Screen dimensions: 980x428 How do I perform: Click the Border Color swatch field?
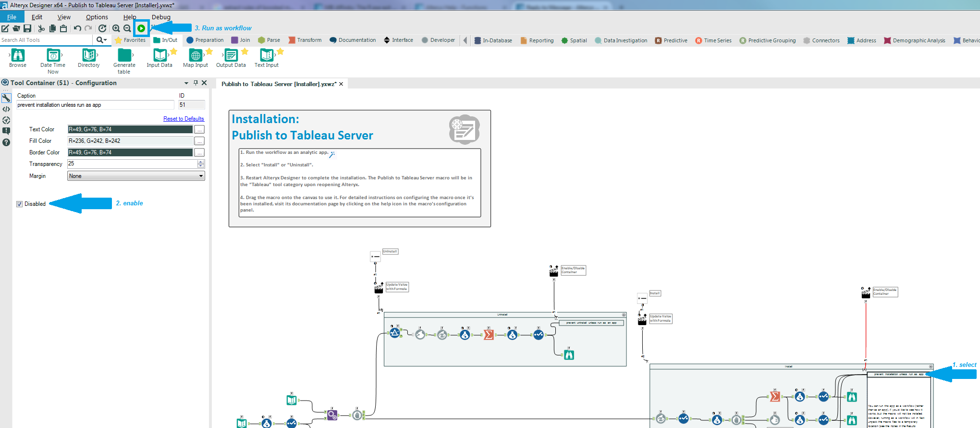click(x=130, y=152)
